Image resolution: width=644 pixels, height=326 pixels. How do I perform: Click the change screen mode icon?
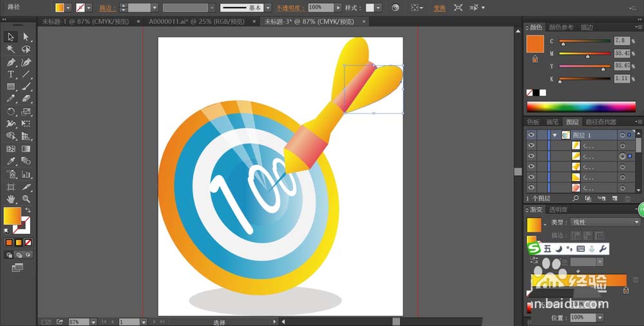pyautogui.click(x=17, y=267)
